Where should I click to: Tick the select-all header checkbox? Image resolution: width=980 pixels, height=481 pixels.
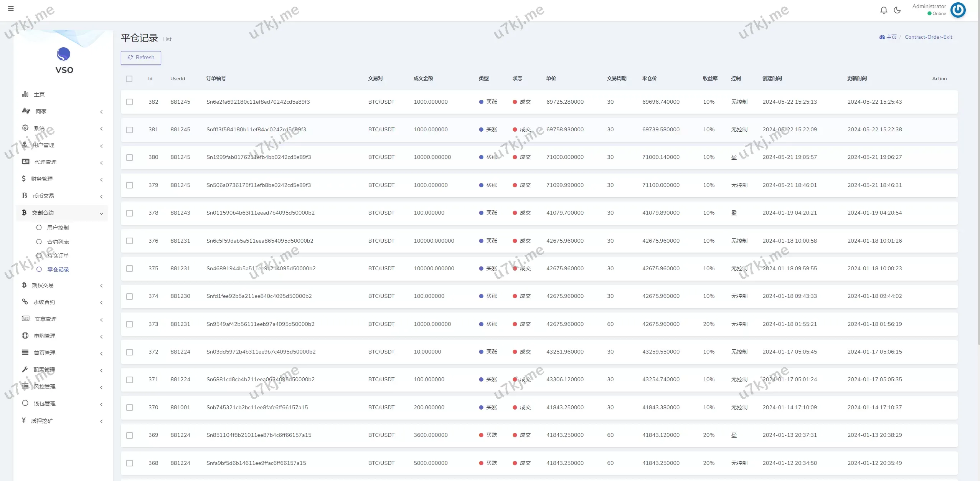[x=129, y=79]
